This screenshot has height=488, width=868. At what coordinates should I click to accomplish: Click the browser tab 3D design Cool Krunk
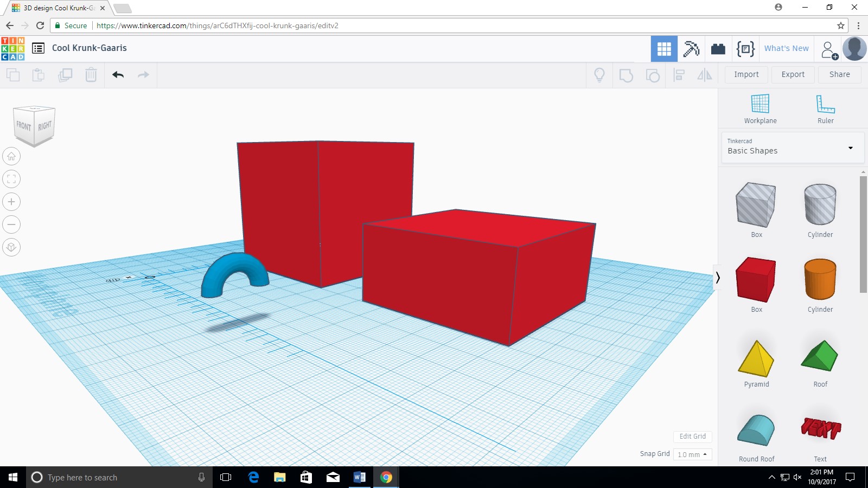click(59, 8)
